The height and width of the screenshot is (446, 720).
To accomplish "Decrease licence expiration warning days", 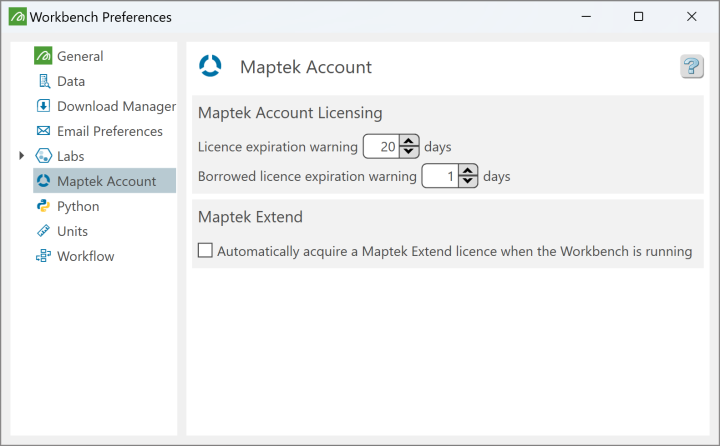I will 409,152.
